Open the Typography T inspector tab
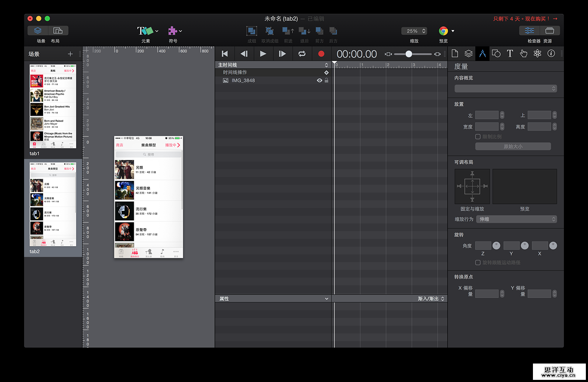588x382 pixels. (x=510, y=54)
